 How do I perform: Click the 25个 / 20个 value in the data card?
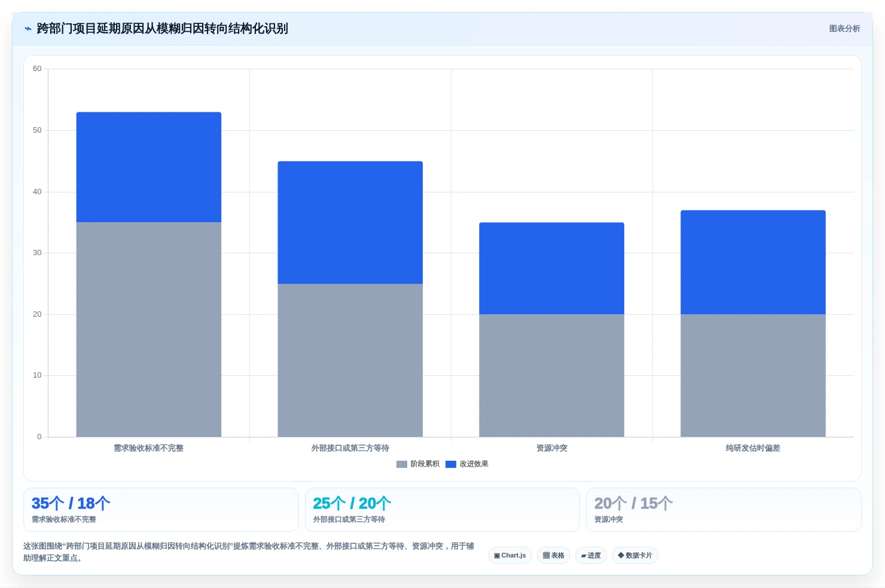point(352,503)
